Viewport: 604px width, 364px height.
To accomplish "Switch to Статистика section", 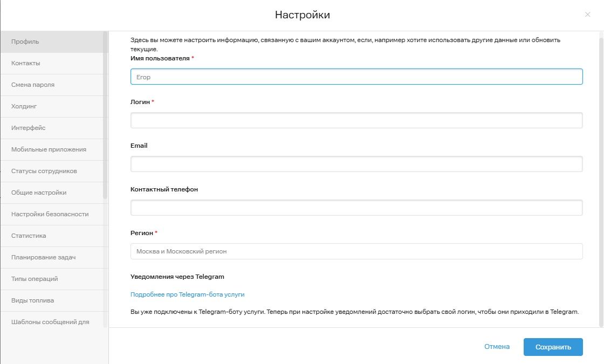I will 29,236.
